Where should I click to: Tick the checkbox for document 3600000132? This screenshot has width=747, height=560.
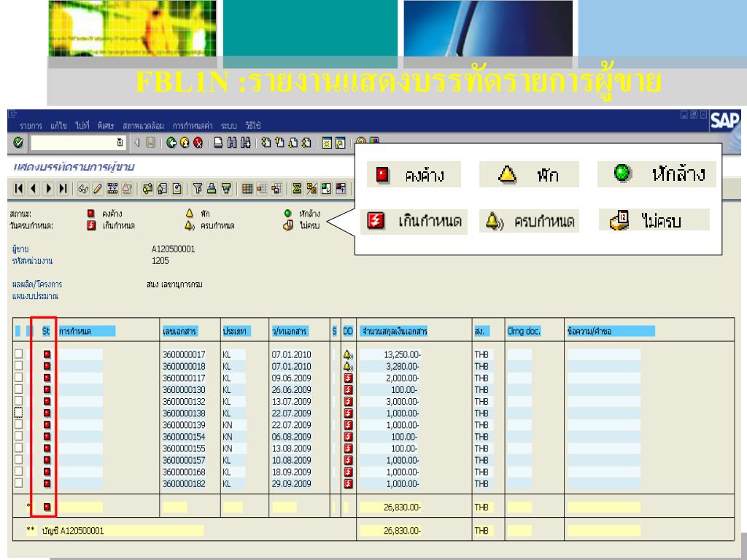(x=18, y=400)
